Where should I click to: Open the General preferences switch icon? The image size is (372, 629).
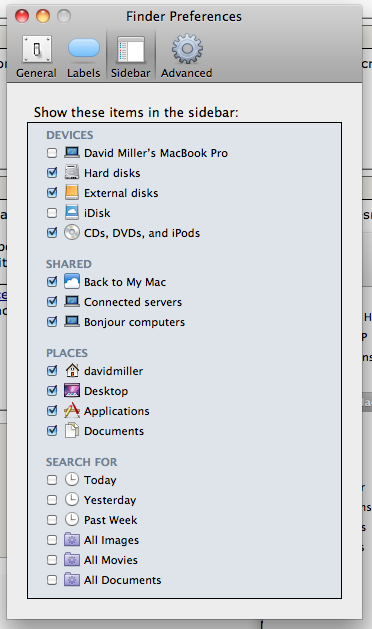tap(37, 49)
